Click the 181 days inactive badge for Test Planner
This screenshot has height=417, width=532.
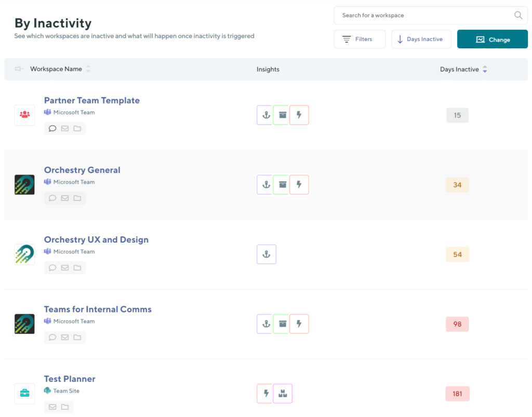point(457,394)
